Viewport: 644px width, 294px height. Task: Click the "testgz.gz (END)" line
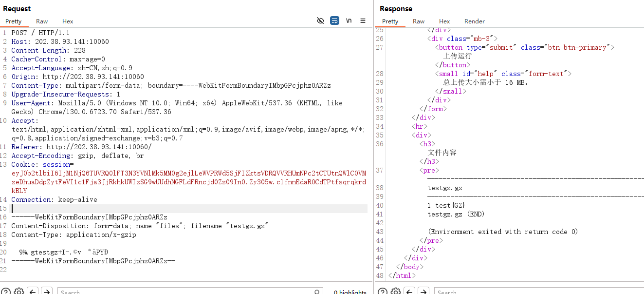(457, 214)
